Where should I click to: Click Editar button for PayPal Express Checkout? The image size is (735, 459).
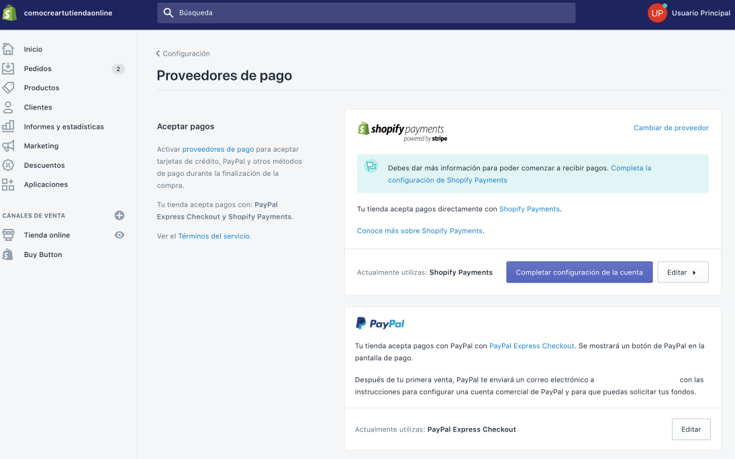point(691,429)
